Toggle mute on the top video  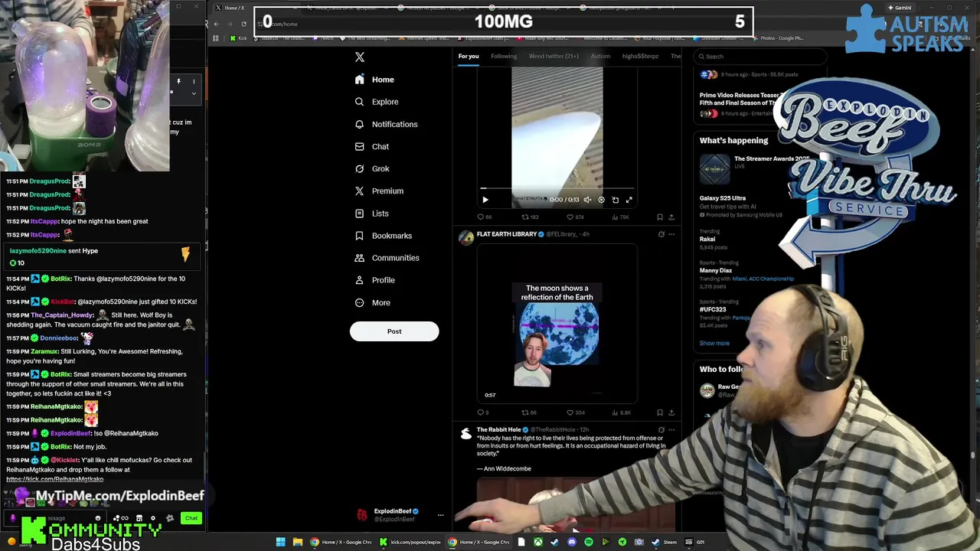point(587,200)
